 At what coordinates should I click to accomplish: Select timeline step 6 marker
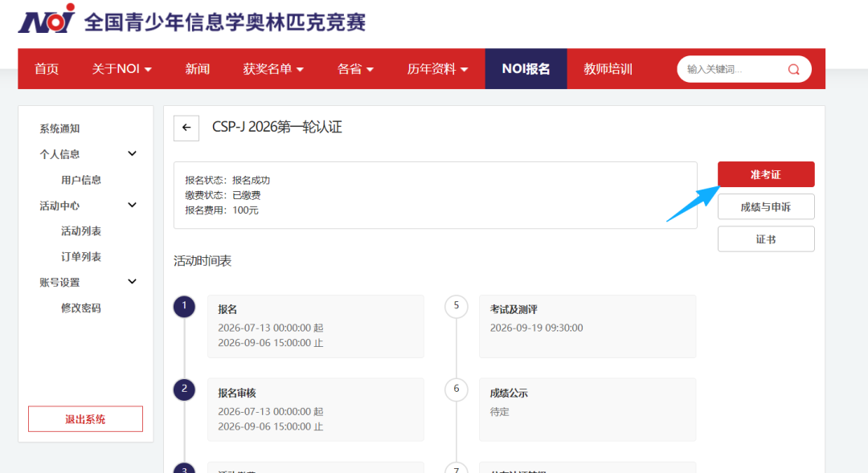(x=457, y=389)
